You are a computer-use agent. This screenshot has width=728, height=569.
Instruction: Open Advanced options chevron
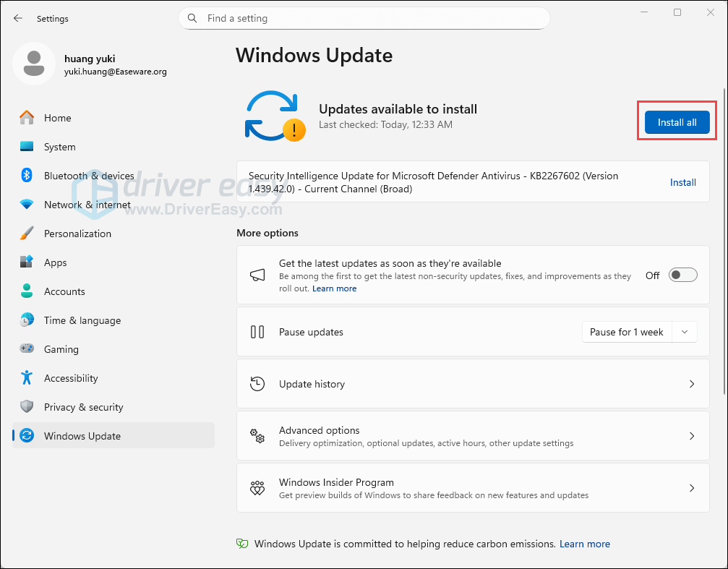(691, 436)
